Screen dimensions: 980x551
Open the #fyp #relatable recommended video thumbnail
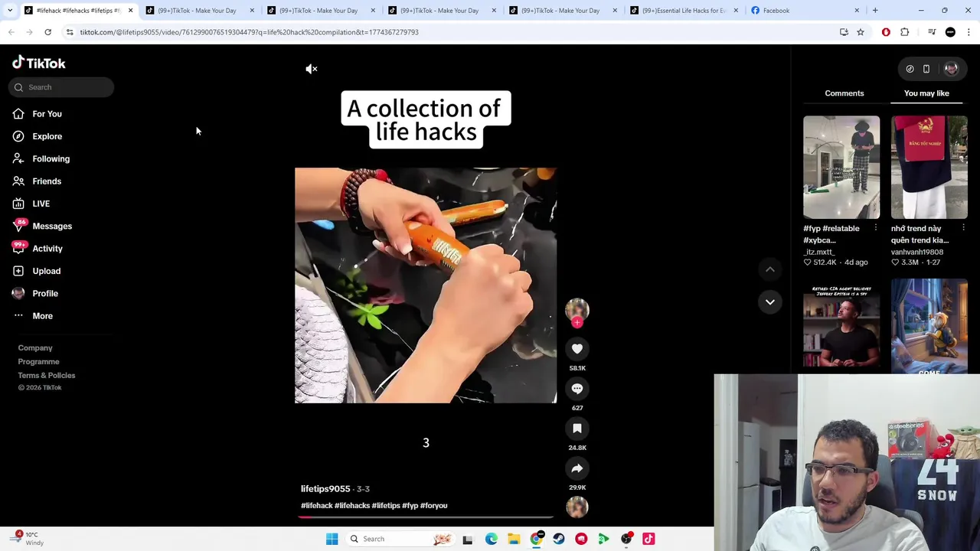point(841,167)
